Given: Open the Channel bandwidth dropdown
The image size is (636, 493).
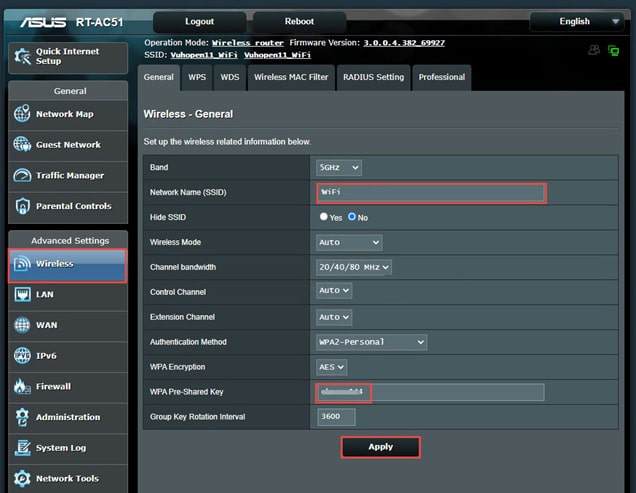Looking at the screenshot, I should point(354,267).
